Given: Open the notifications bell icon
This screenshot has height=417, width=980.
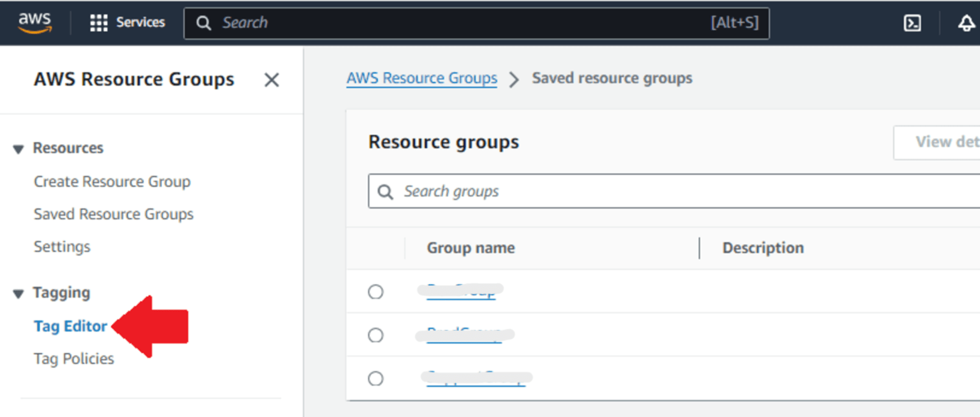Looking at the screenshot, I should (966, 23).
